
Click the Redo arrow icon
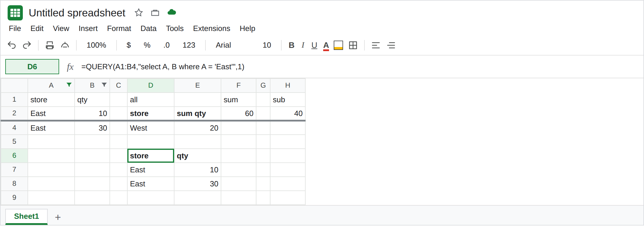coord(27,45)
